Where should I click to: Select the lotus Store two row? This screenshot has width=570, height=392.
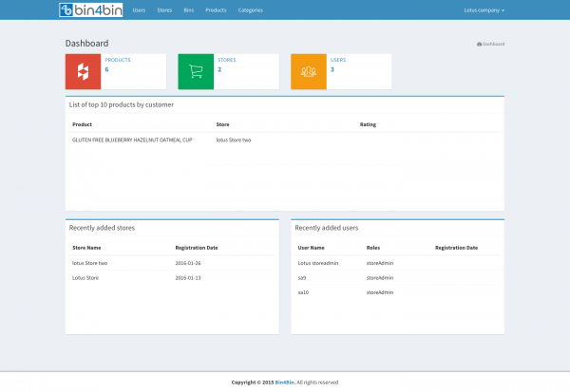pos(90,263)
